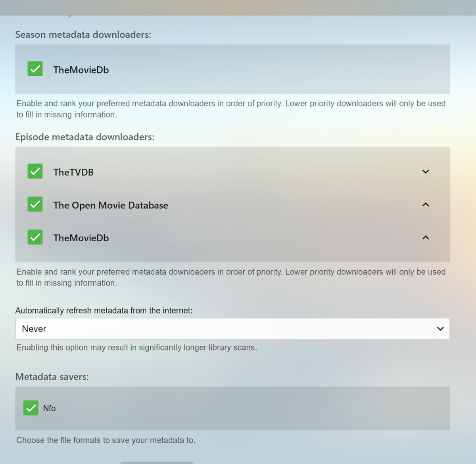Click the library scans helper text
The height and width of the screenshot is (464, 476).
136,348
